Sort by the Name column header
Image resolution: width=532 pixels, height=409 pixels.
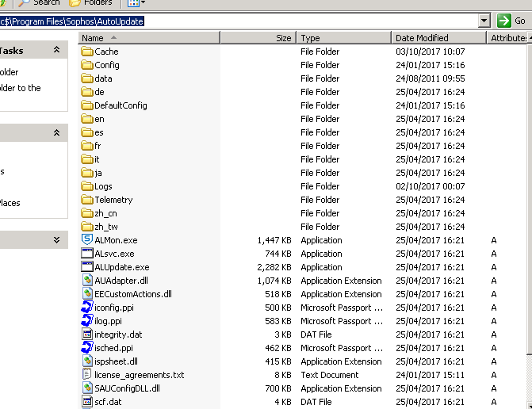(x=149, y=37)
